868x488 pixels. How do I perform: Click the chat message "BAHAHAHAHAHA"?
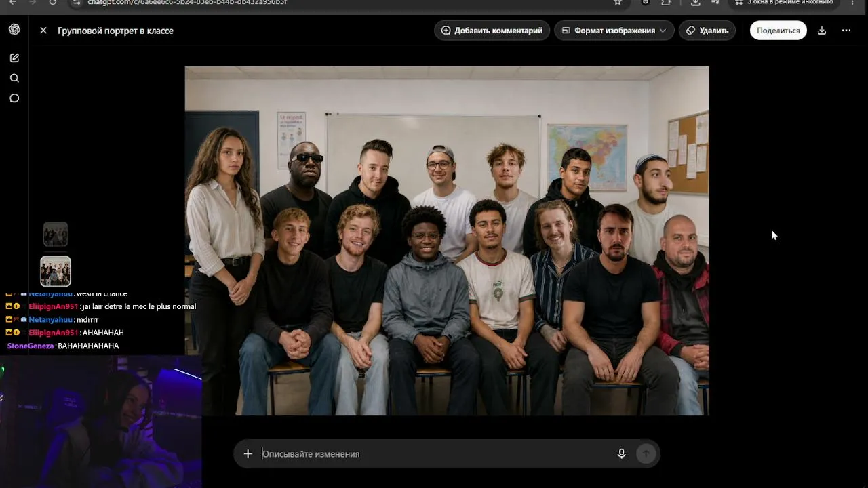tap(88, 346)
